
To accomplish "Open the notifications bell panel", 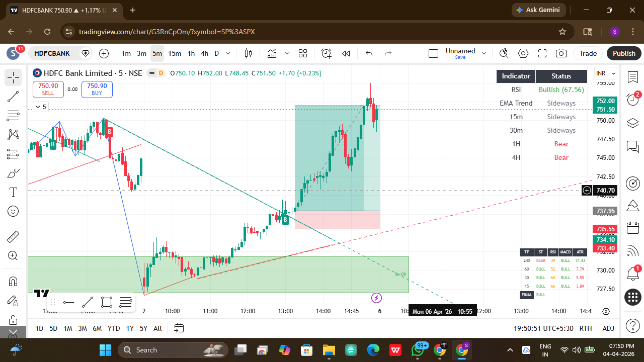I will (632, 274).
